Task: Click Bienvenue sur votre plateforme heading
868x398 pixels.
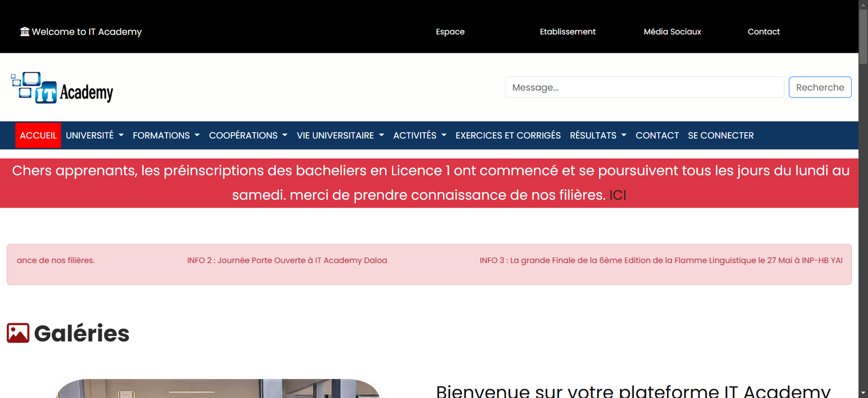Action: tap(633, 391)
